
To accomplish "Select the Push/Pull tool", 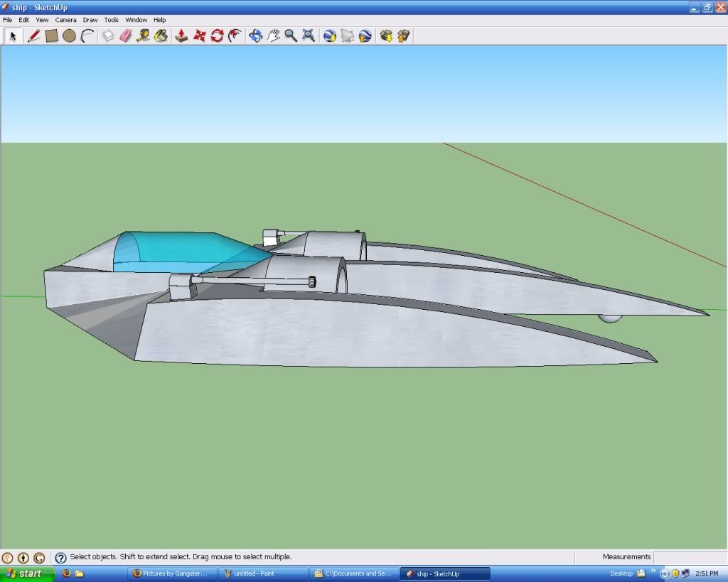I will click(x=181, y=36).
